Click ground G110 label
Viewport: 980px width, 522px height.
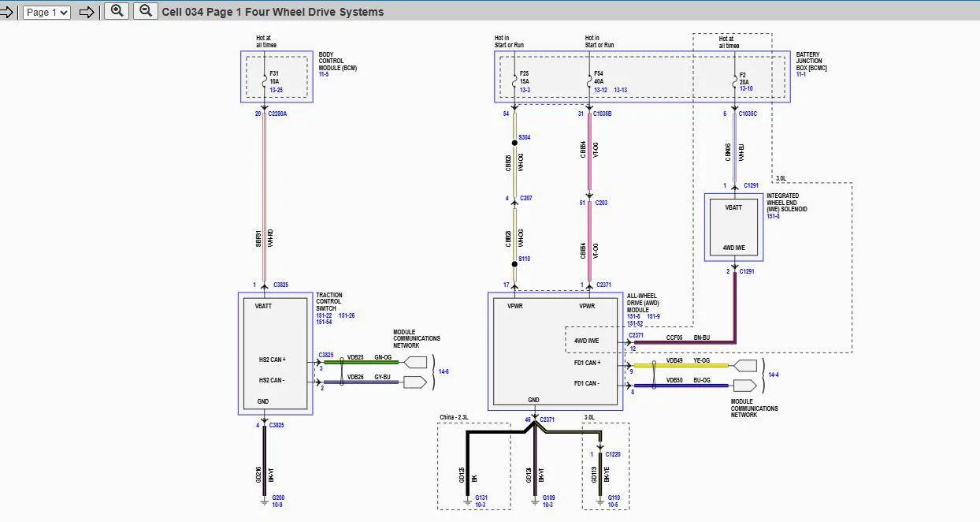614,498
